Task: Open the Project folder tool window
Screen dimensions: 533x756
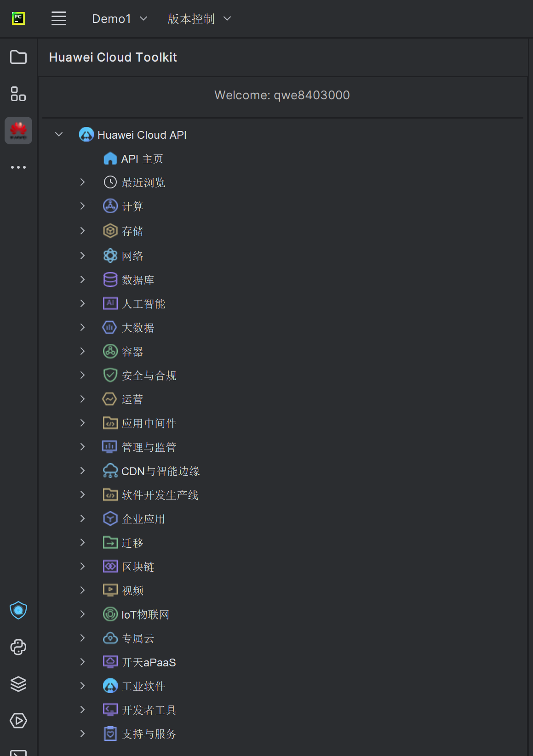Action: coord(18,57)
